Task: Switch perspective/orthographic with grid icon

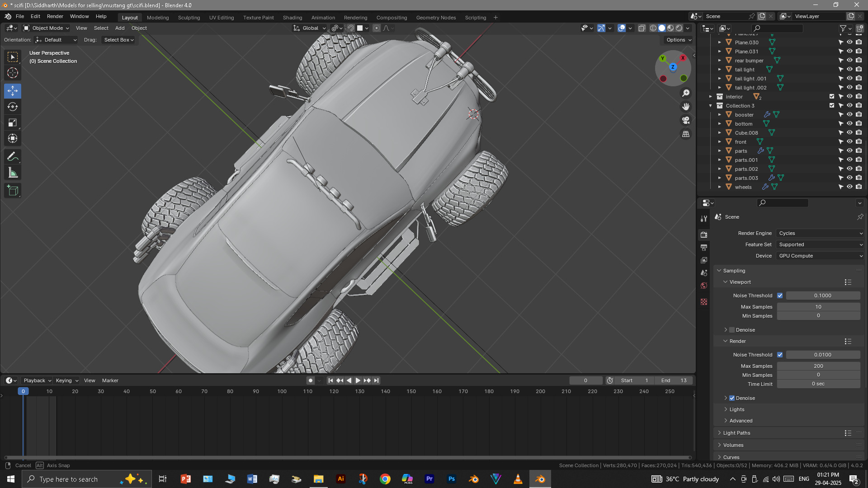Action: tap(686, 134)
